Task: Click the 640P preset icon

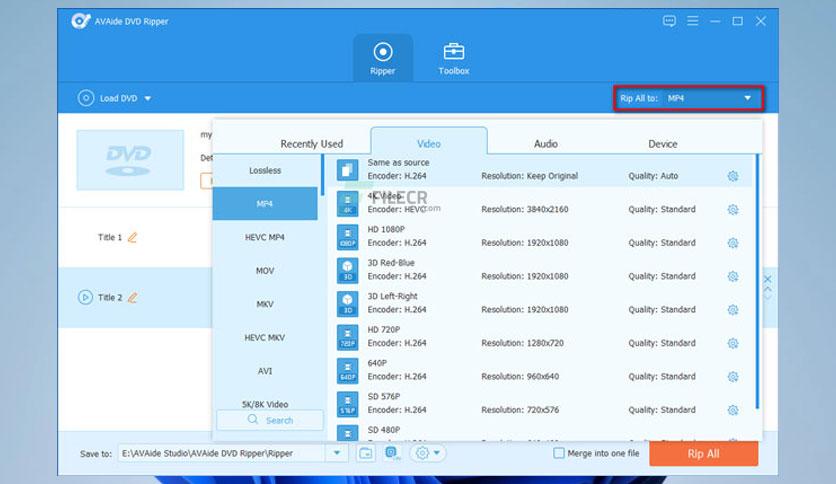Action: [348, 371]
